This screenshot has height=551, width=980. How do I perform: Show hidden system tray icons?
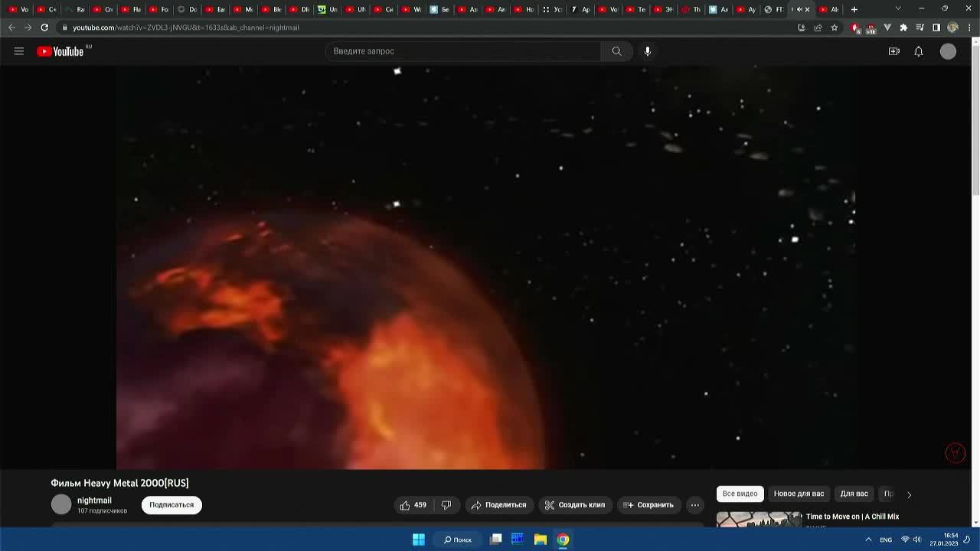coord(868,540)
